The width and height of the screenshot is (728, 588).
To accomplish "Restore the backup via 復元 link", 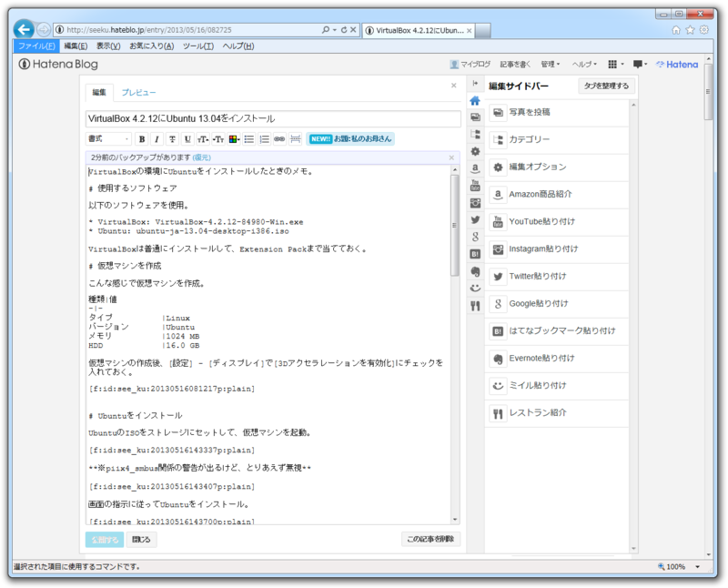I will pyautogui.click(x=201, y=157).
